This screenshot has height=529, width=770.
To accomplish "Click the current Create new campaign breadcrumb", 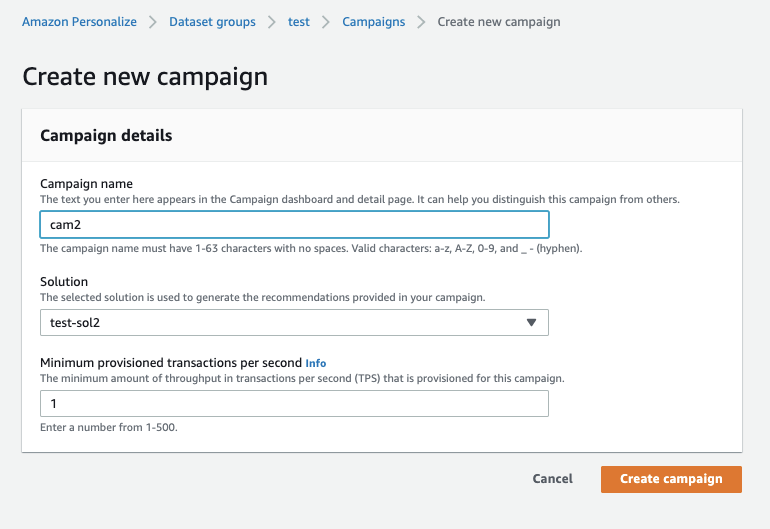I will tap(499, 22).
